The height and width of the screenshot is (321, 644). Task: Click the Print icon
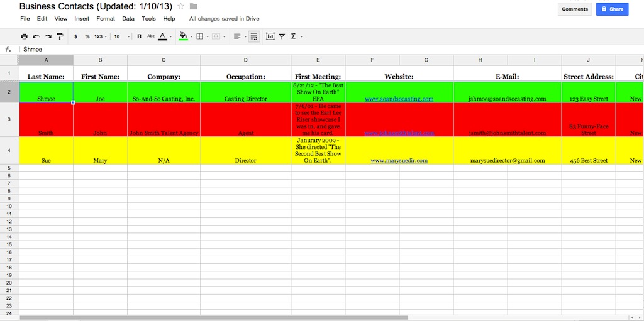pyautogui.click(x=25, y=36)
